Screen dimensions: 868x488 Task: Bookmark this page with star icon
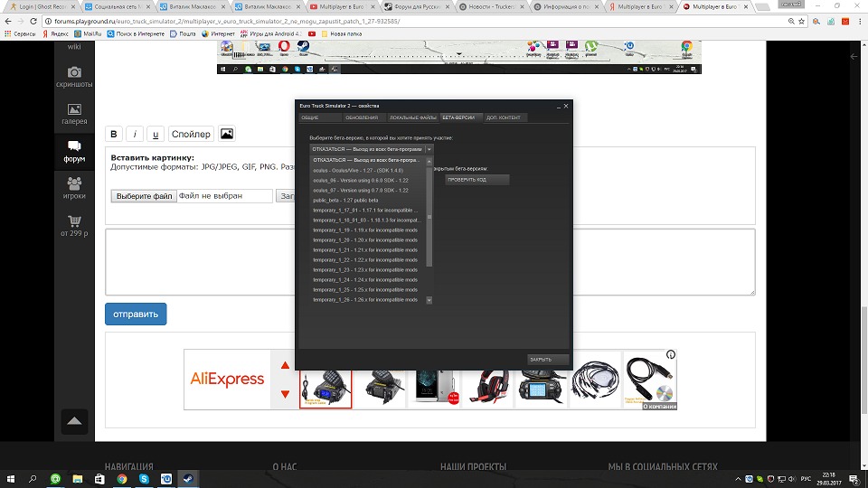coord(802,21)
